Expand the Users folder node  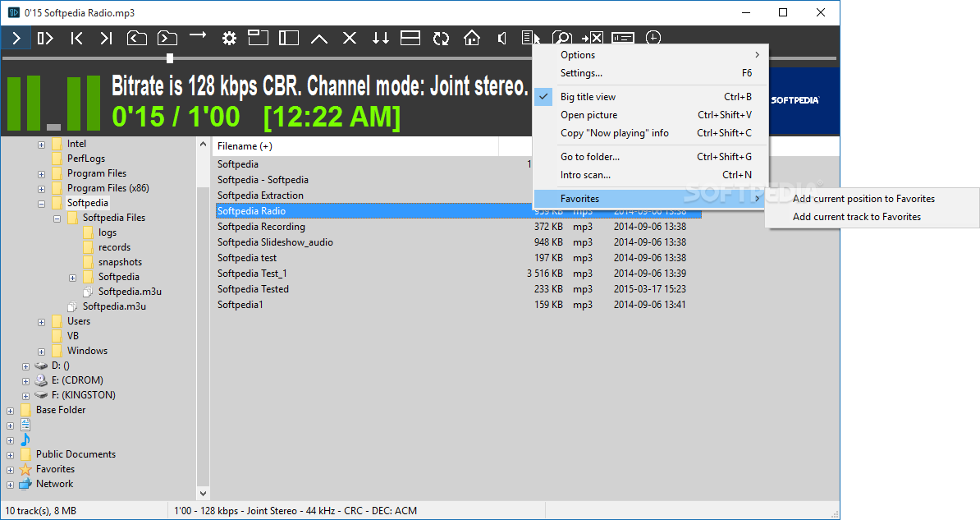(41, 322)
